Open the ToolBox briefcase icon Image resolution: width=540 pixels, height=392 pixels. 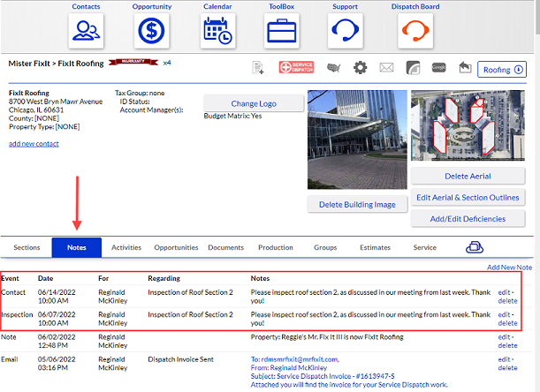(281, 31)
